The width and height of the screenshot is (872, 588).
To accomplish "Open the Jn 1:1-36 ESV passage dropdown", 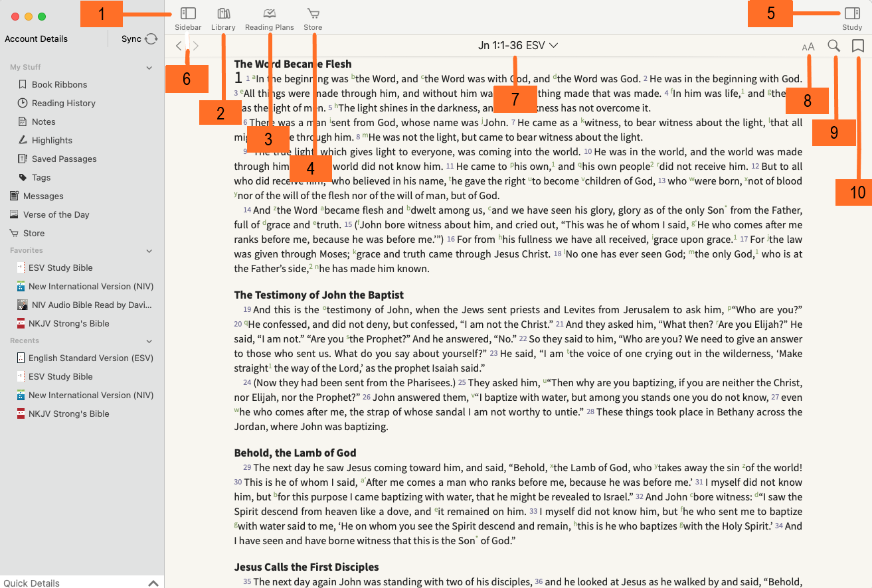I will 518,46.
